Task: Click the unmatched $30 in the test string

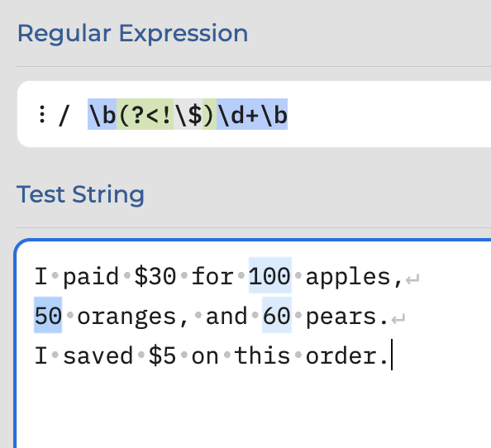Action: [155, 276]
